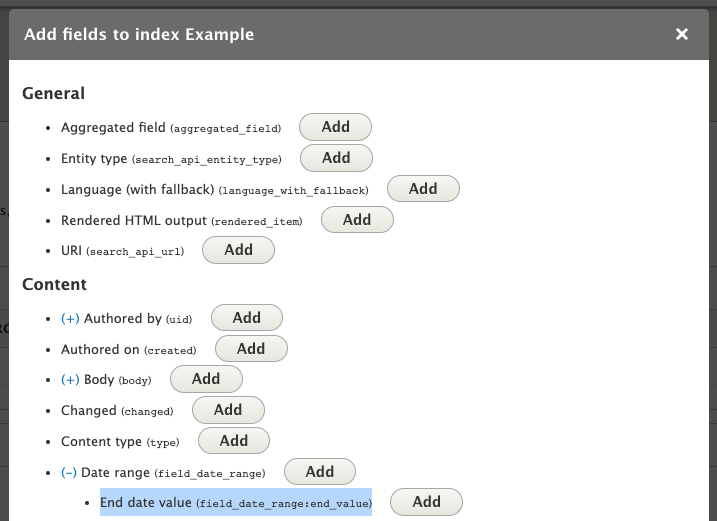The height and width of the screenshot is (521, 717).
Task: Add the Changed field
Action: [228, 410]
